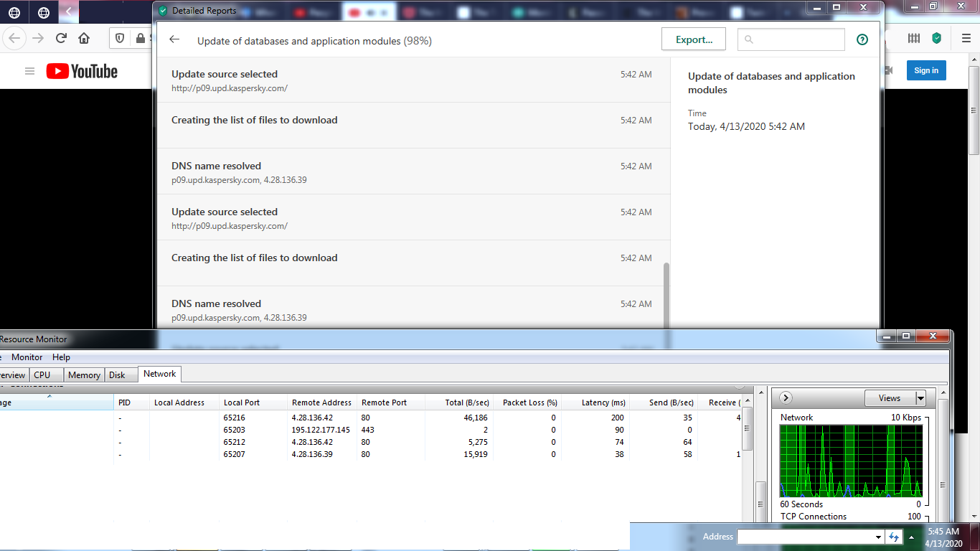Open help in Detailed Reports window
This screenshot has width=980, height=551.
pos(862,40)
